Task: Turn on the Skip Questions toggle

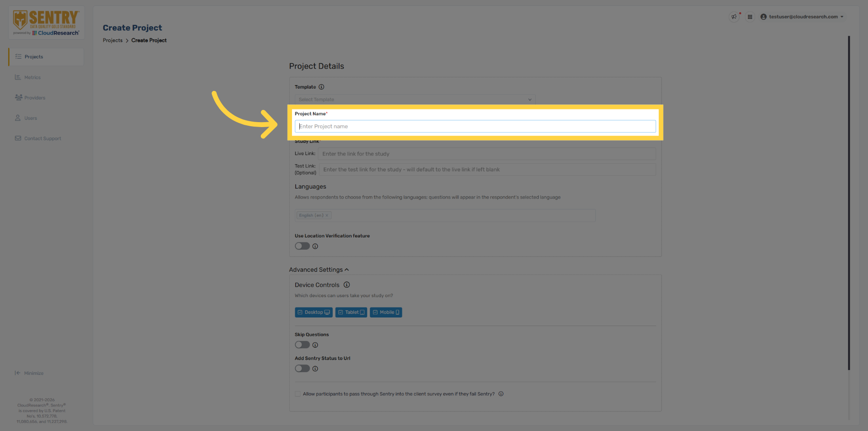Action: click(302, 345)
